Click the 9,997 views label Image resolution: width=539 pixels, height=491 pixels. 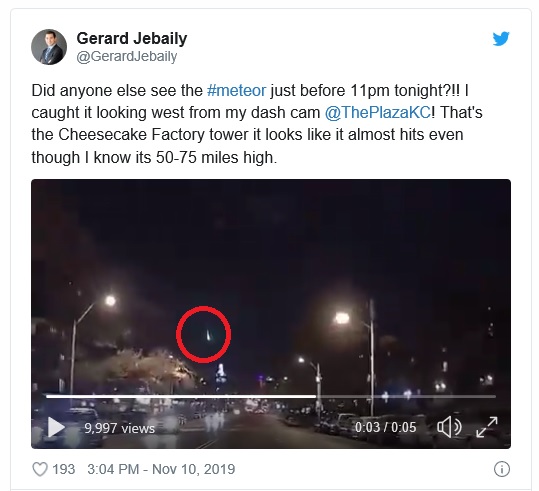[120, 428]
